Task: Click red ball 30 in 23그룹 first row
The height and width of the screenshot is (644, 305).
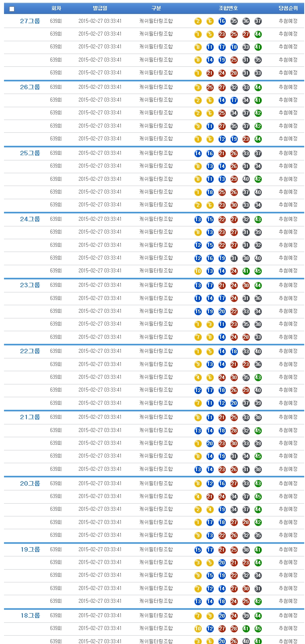Action: pyautogui.click(x=246, y=285)
